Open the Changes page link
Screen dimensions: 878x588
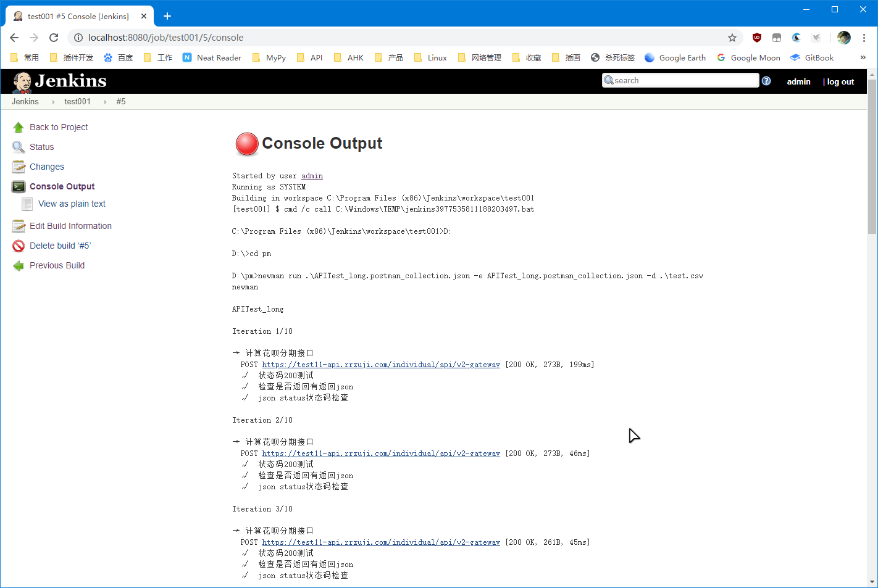pyautogui.click(x=47, y=167)
